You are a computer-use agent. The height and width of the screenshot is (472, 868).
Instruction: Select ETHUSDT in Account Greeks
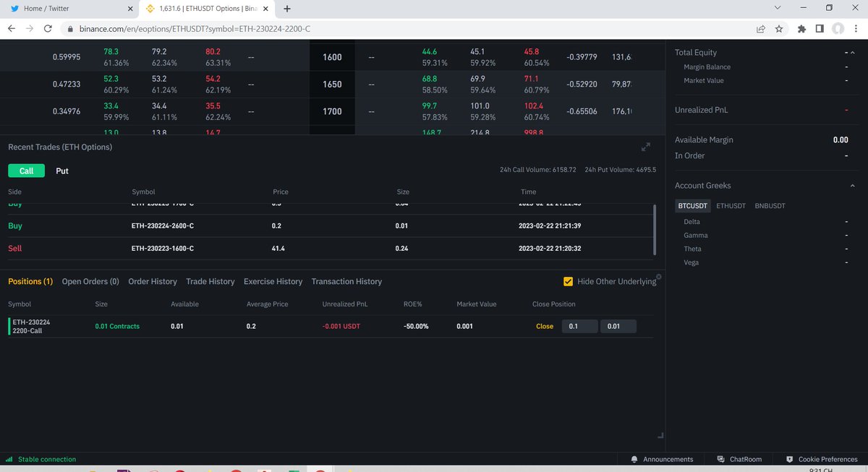coord(731,206)
